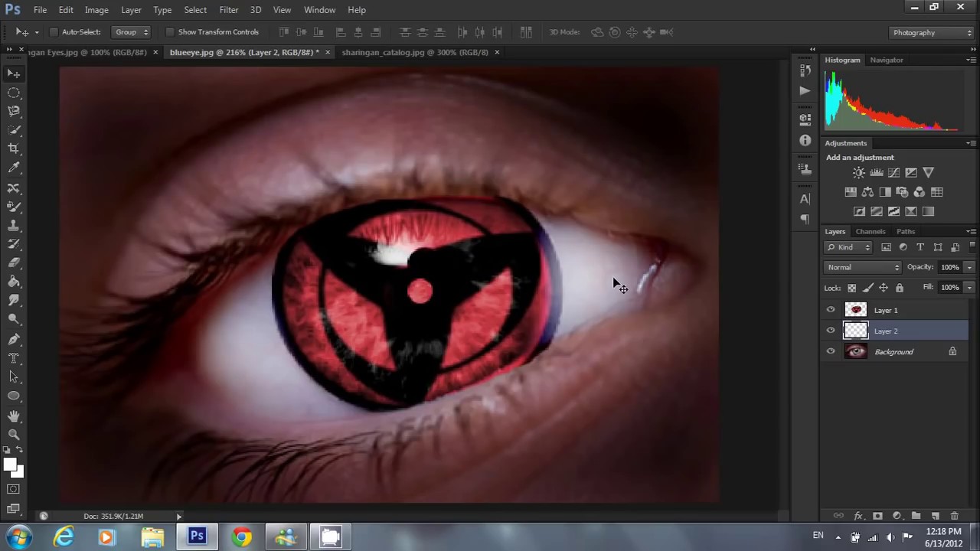Expand the Doc size status arrow
Viewport: 980px width, 551px height.
(x=179, y=517)
